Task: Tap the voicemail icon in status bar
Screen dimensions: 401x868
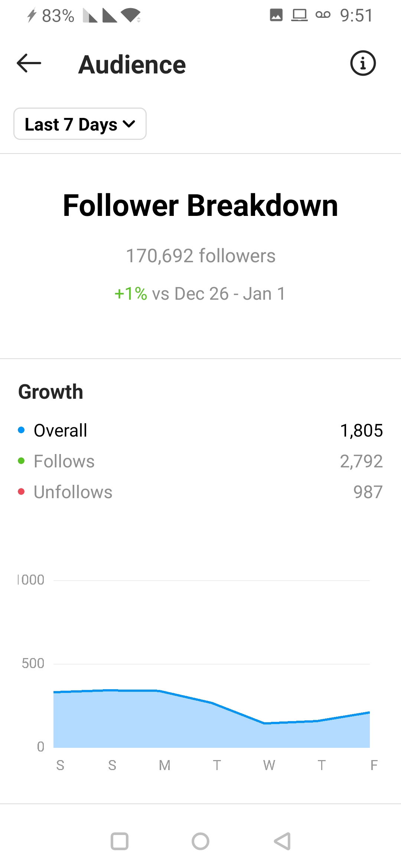Action: pyautogui.click(x=323, y=15)
